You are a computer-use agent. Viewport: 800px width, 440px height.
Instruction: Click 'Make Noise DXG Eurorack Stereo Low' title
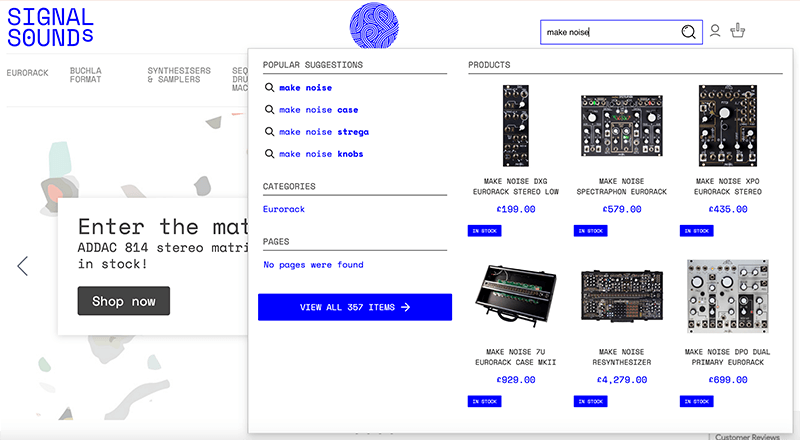(x=516, y=186)
